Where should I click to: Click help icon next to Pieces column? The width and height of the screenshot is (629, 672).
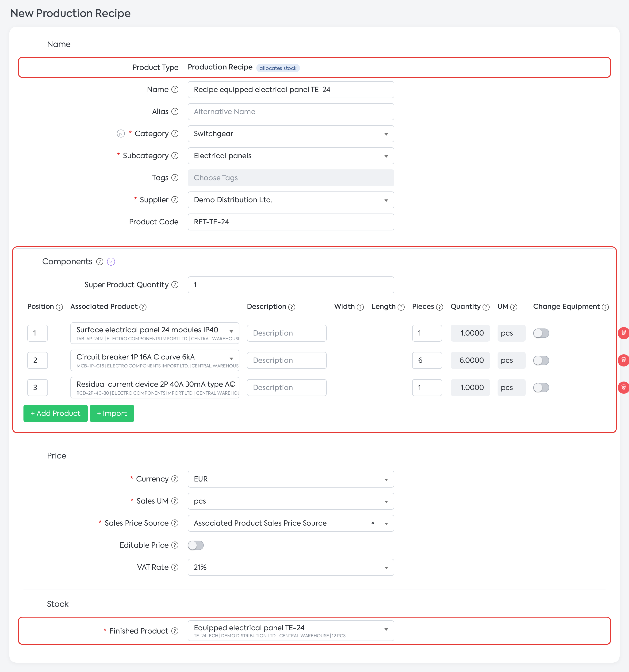440,307
